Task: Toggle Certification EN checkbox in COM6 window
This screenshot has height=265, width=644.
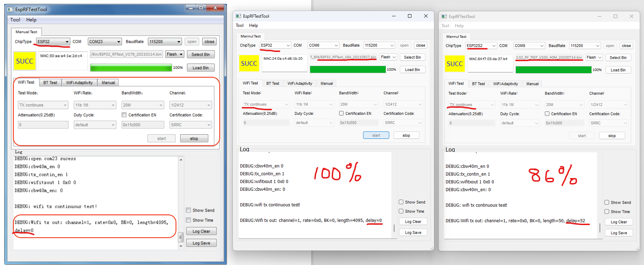Action: click(341, 113)
